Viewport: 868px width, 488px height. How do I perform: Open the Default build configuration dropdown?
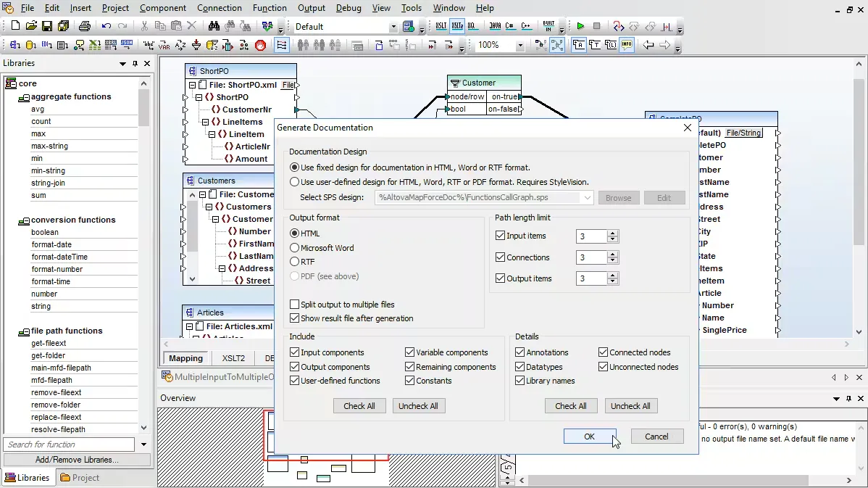tap(393, 27)
